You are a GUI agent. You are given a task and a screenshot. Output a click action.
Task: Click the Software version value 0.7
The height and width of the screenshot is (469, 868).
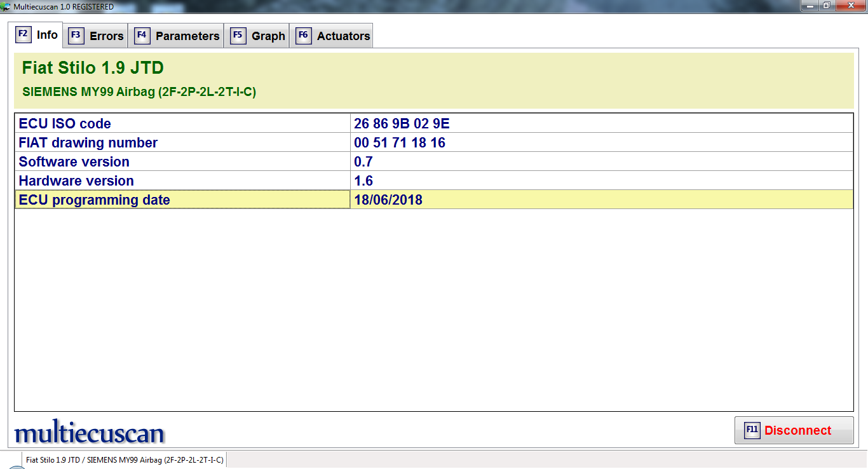[363, 161]
